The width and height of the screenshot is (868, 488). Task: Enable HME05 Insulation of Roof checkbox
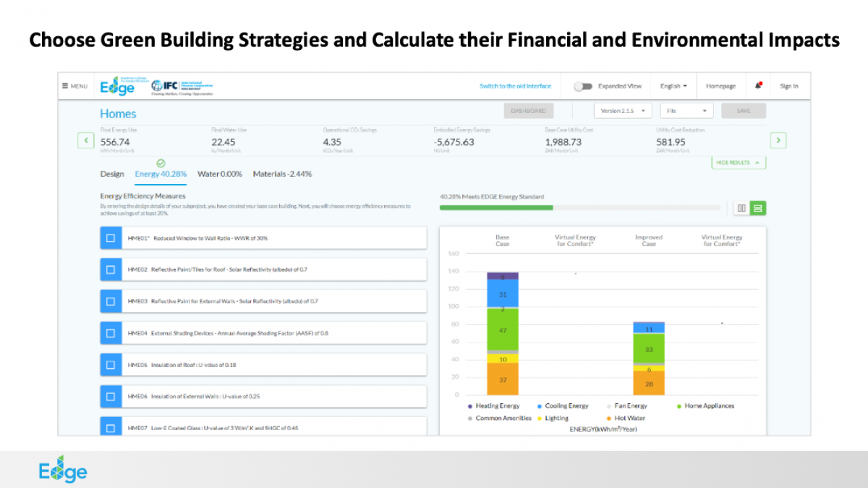pos(111,365)
